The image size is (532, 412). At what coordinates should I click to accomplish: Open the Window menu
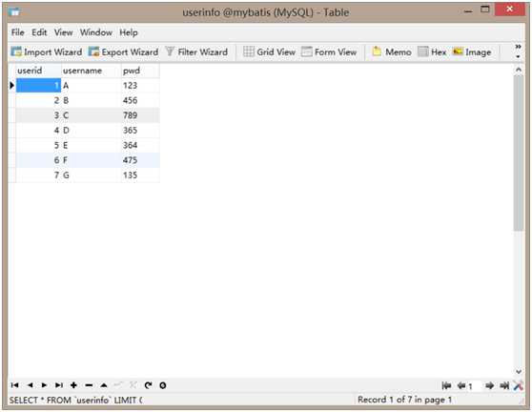pyautogui.click(x=96, y=32)
